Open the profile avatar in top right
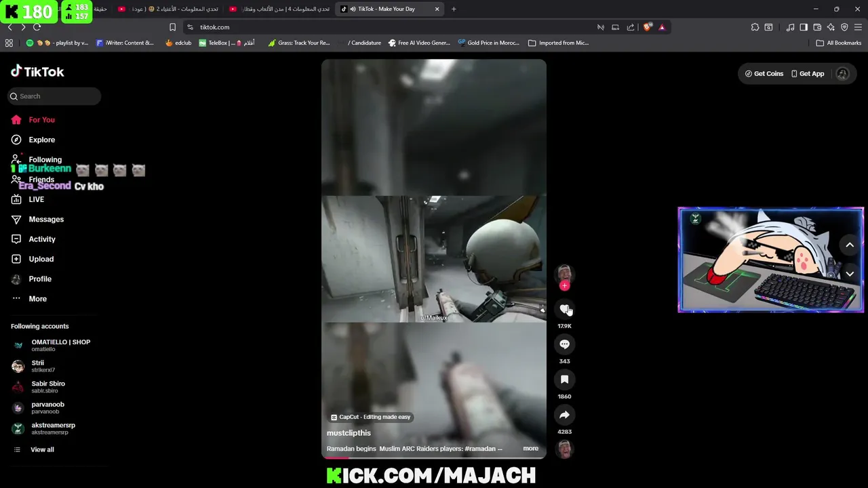This screenshot has width=868, height=488. tap(842, 74)
